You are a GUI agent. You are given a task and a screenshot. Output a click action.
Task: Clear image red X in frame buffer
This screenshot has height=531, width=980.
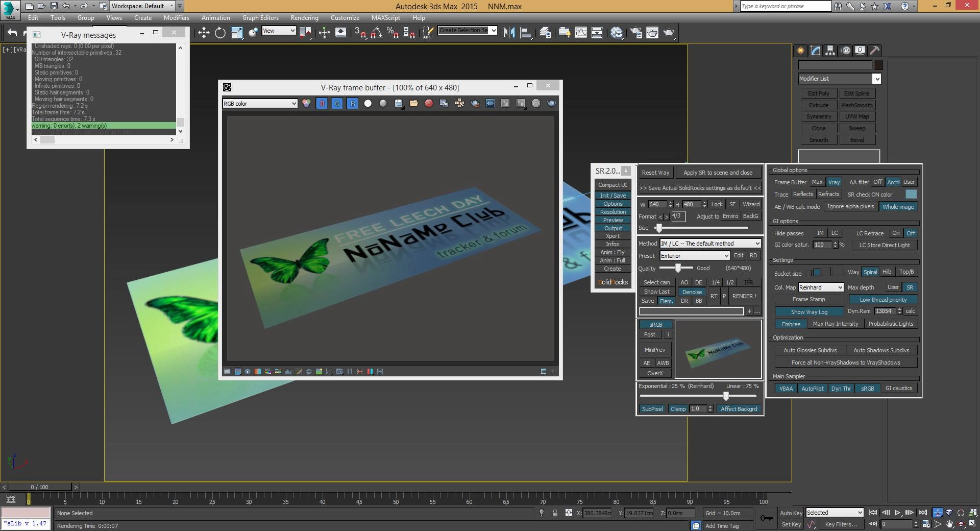pos(429,103)
